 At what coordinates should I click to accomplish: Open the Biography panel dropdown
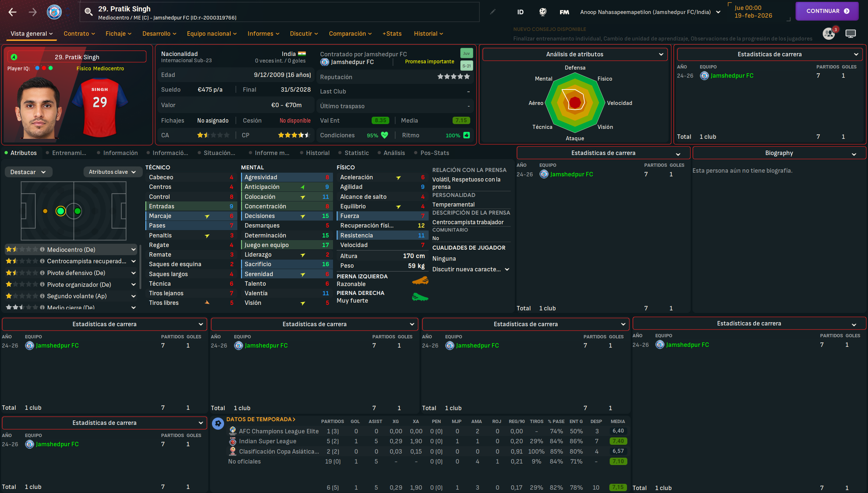pos(779,153)
